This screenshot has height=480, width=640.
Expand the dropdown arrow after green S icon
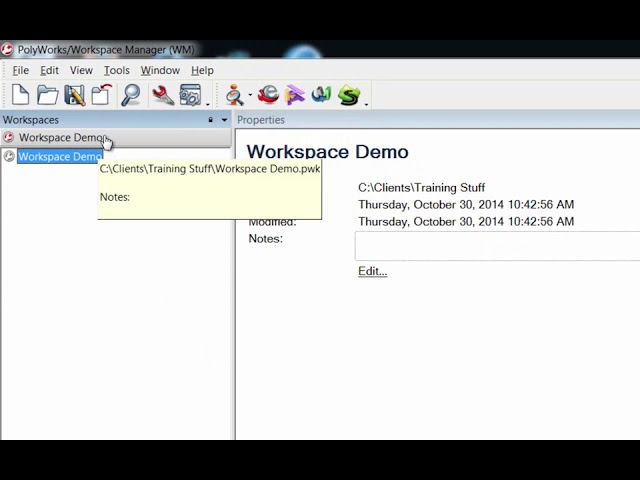366,104
